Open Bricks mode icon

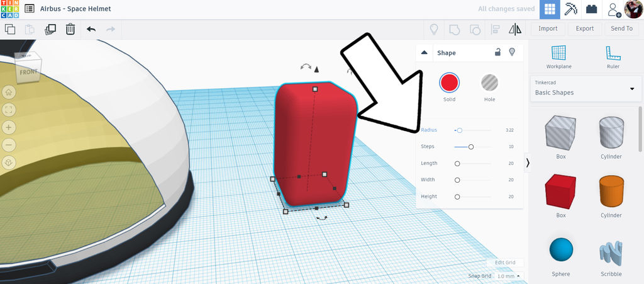[x=591, y=9]
